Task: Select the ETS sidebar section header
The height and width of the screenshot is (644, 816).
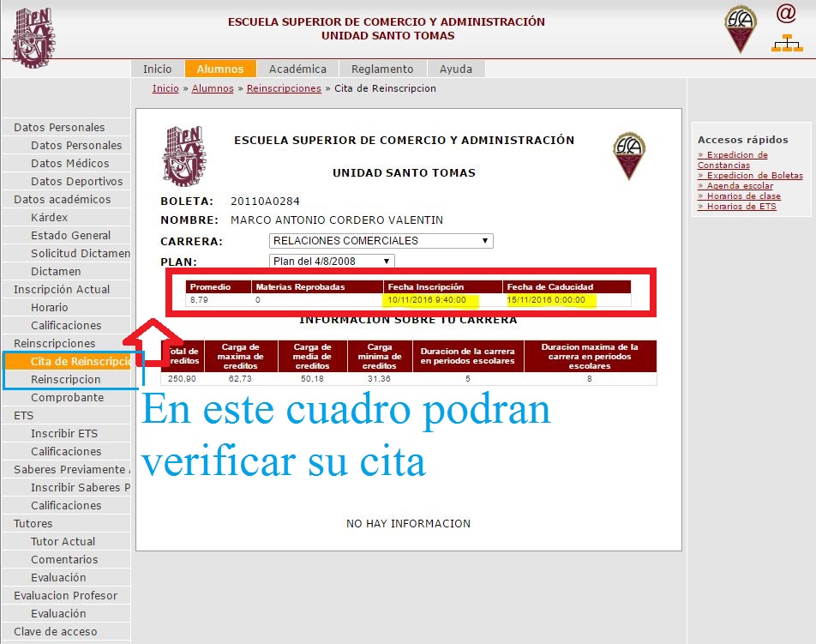Action: coord(65,416)
